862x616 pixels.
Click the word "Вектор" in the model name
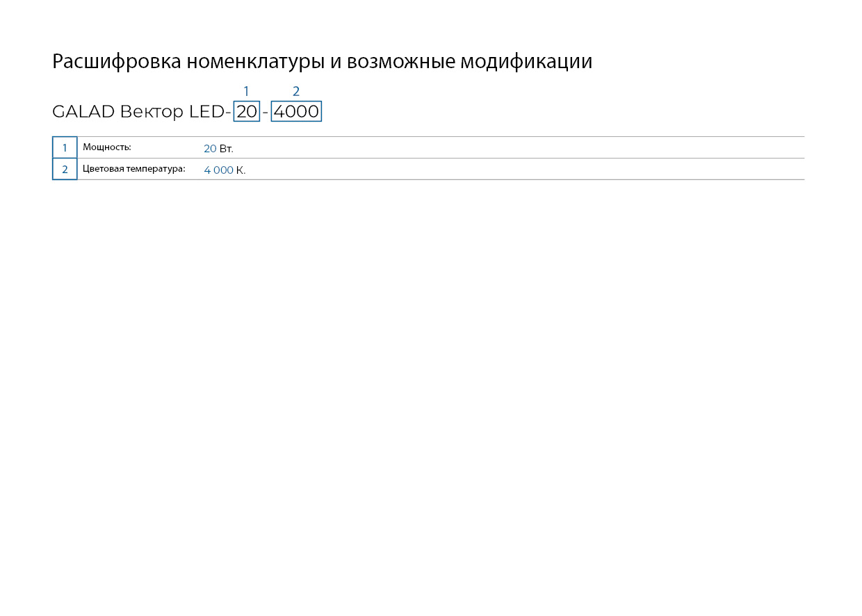(152, 111)
